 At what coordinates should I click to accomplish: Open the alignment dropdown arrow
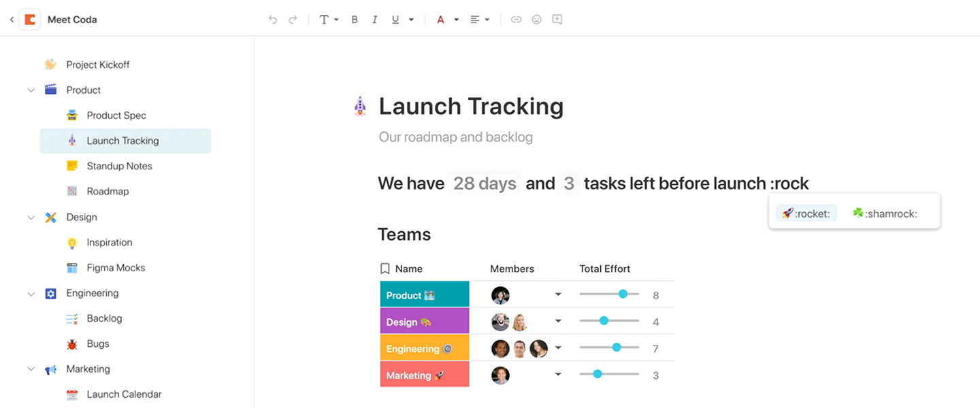pos(487,20)
